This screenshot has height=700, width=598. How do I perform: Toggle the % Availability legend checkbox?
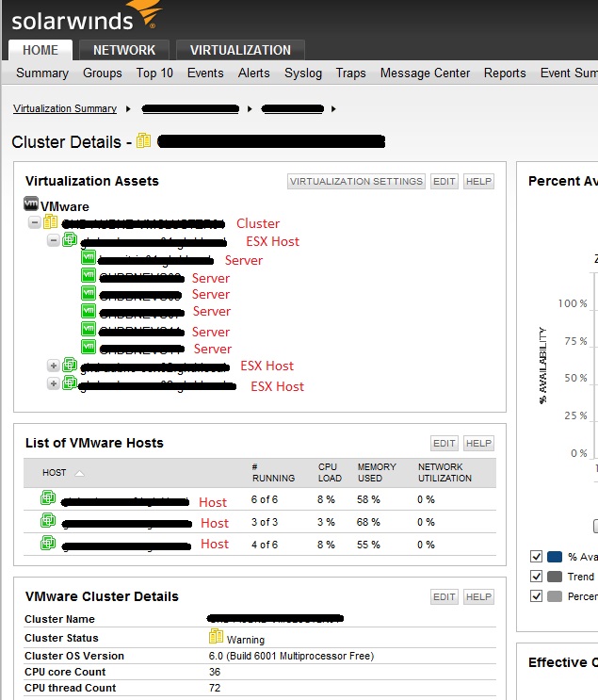(537, 556)
